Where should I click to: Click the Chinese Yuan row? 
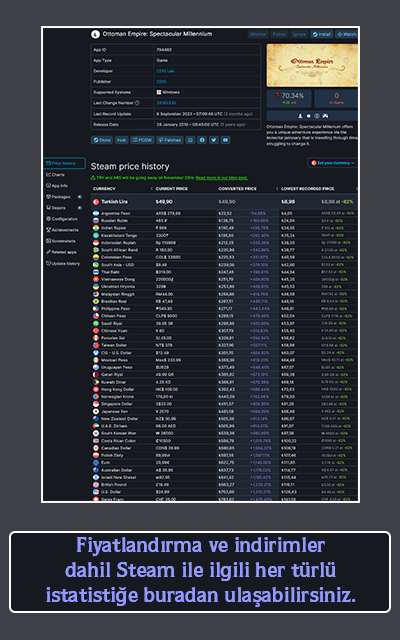click(x=224, y=331)
